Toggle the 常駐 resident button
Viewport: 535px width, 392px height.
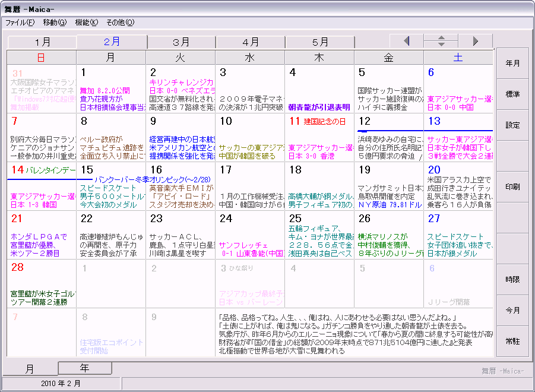click(x=512, y=341)
